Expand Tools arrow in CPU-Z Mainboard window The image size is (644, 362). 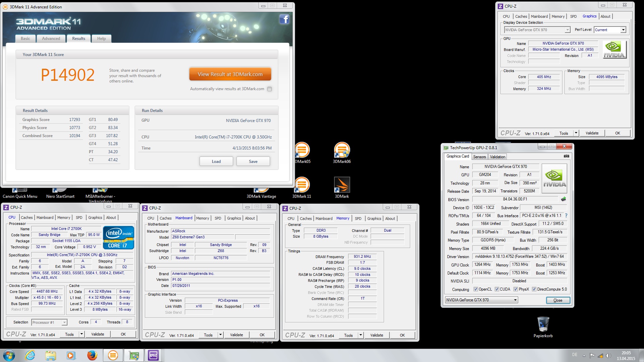point(220,335)
